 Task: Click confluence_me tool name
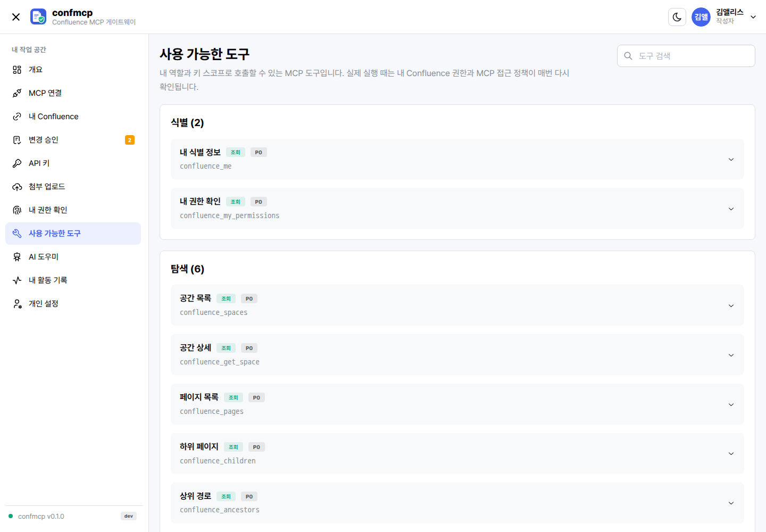point(205,166)
